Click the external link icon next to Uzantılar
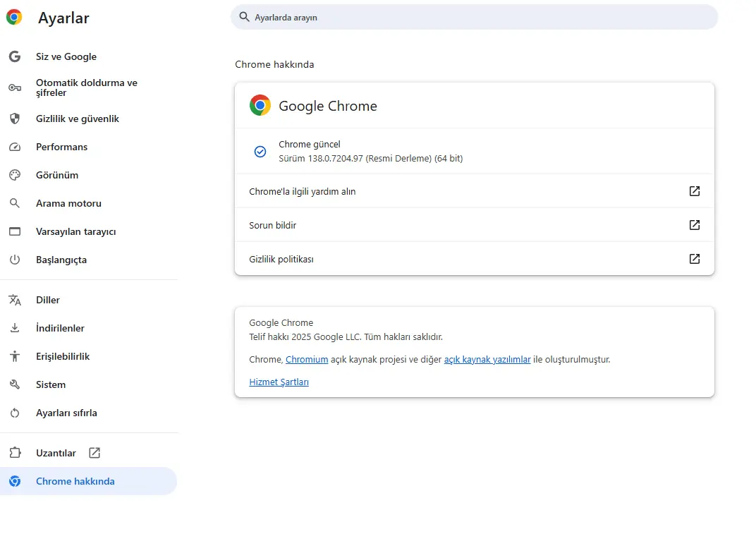The width and height of the screenshot is (756, 534). pos(94,452)
